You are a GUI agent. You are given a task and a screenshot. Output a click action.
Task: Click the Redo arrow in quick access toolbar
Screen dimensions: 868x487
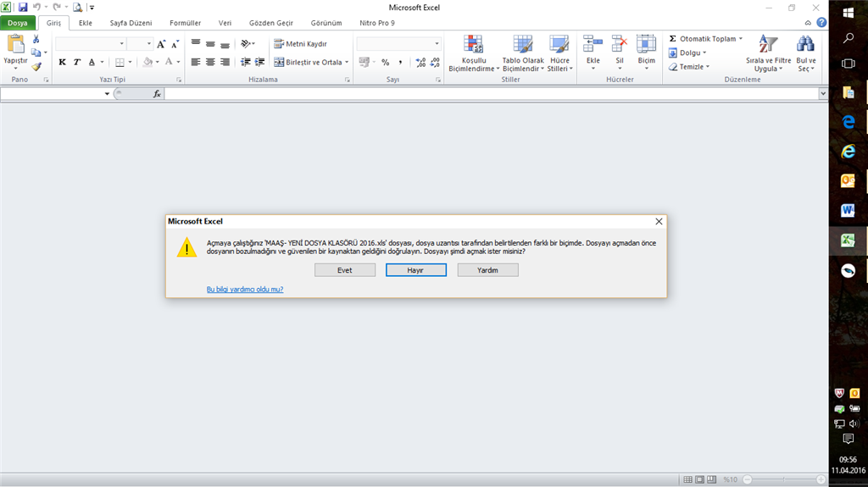[57, 7]
